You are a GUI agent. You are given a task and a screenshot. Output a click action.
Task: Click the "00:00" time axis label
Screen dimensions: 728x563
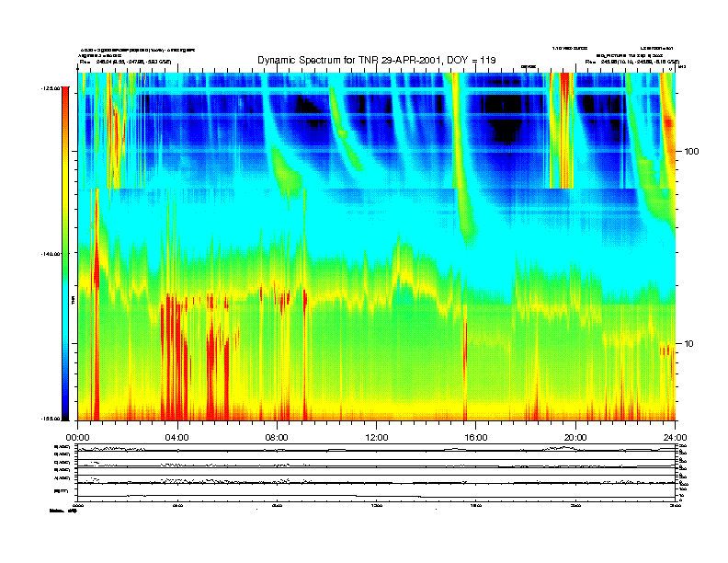[x=77, y=438]
